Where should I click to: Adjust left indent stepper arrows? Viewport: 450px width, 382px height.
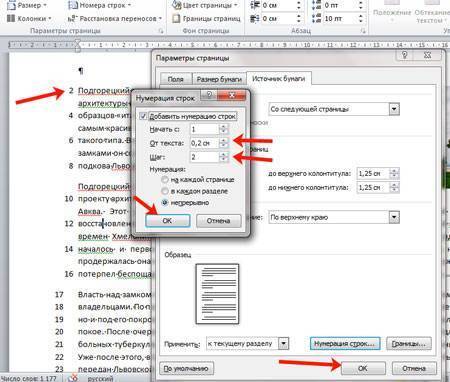tap(299, 5)
